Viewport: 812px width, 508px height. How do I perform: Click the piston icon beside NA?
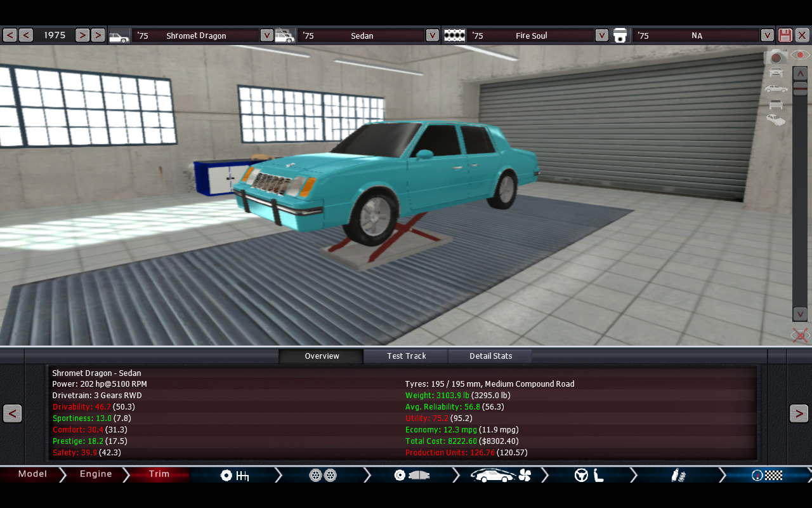pyautogui.click(x=620, y=36)
